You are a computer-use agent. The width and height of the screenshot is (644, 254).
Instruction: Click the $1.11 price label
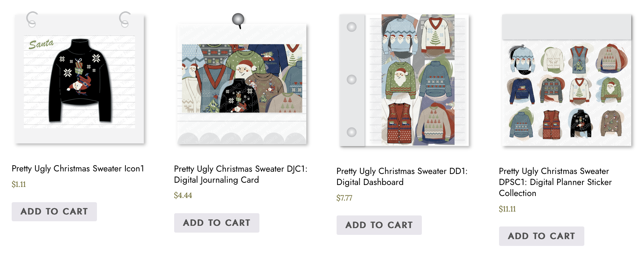pos(19,184)
